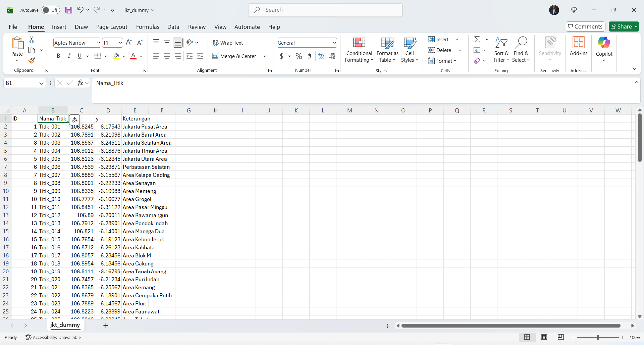644x345 pixels.
Task: Click the Format Painter brush icon
Action: tap(32, 61)
